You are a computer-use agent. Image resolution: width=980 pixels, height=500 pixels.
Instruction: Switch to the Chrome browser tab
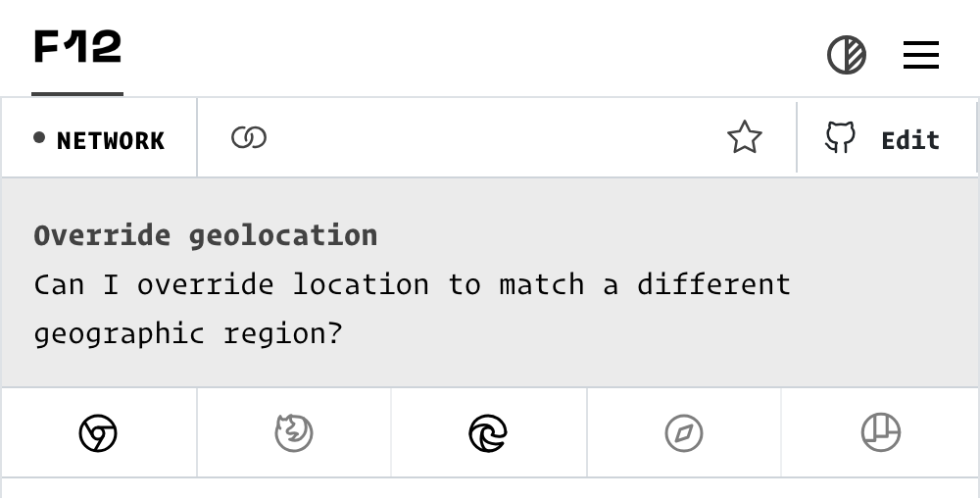(98, 432)
